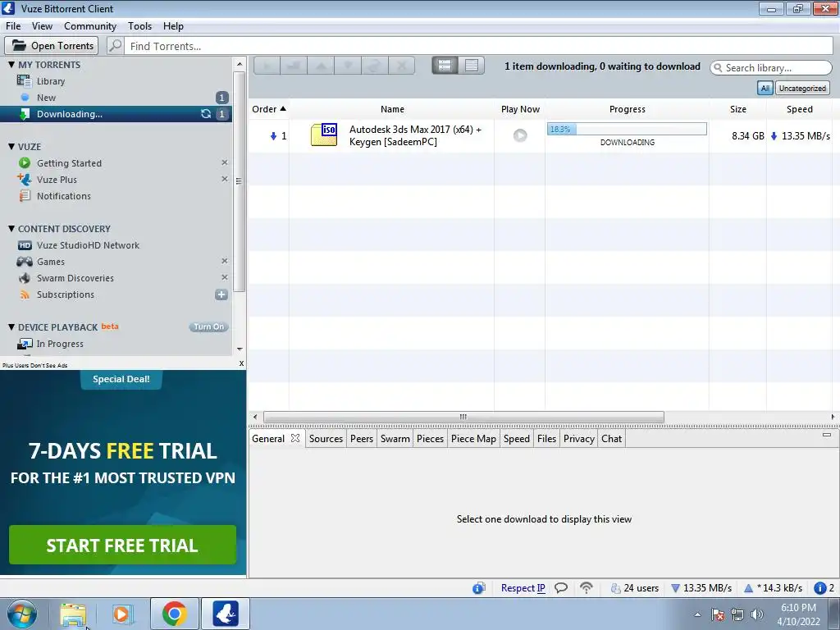Image resolution: width=840 pixels, height=630 pixels.
Task: Switch to the Swarm tab
Action: tap(395, 439)
